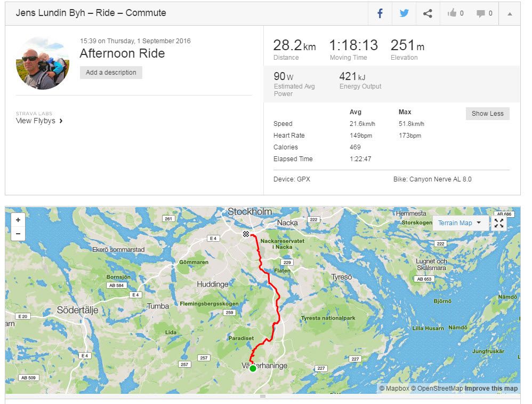Zoom out on the map

pyautogui.click(x=18, y=233)
